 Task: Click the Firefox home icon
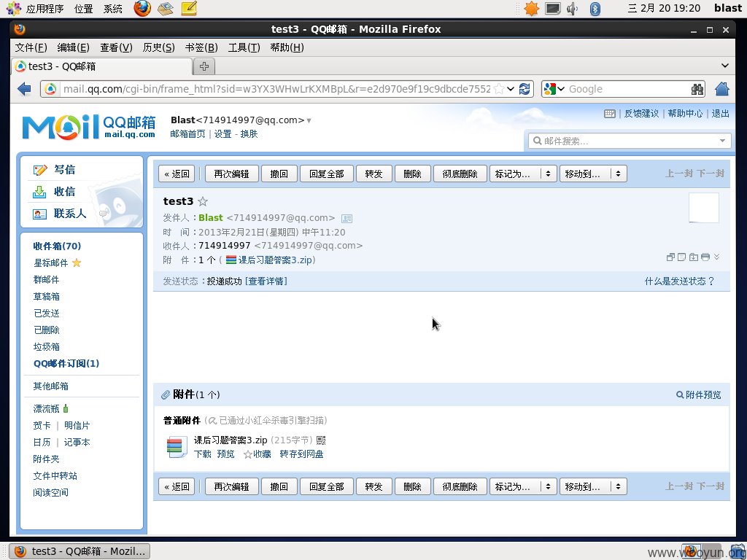pos(722,88)
